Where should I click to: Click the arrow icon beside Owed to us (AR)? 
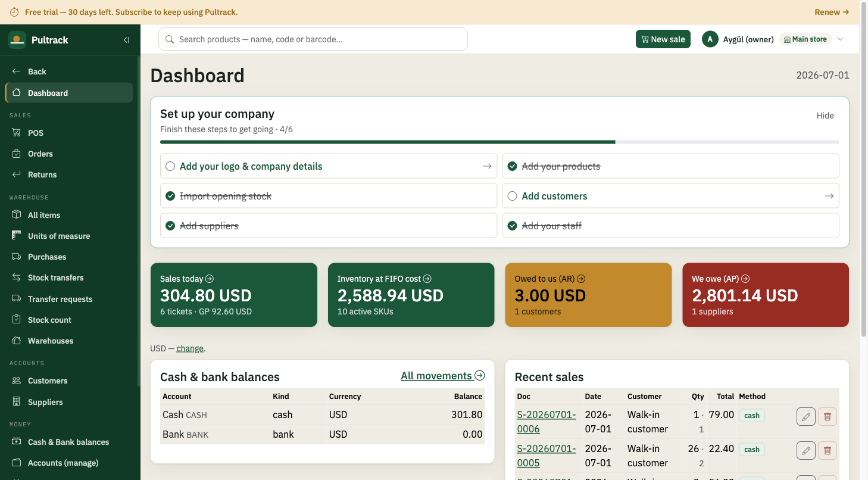[581, 279]
